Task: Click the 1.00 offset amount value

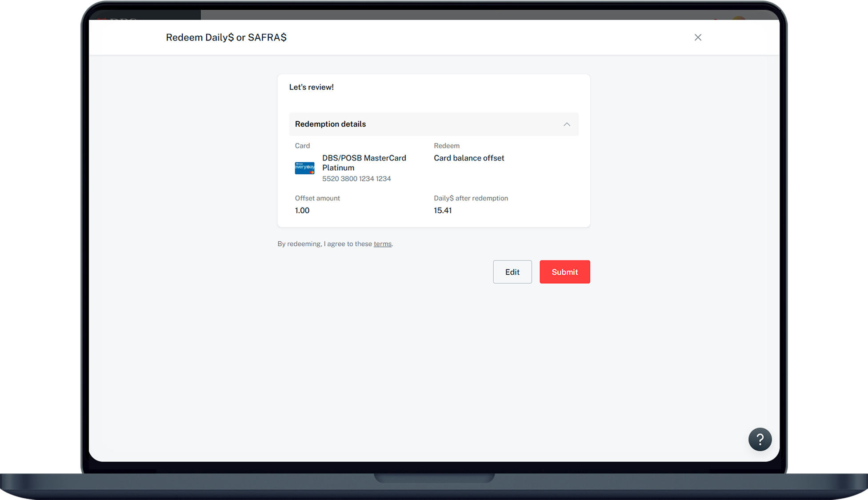Action: point(302,211)
